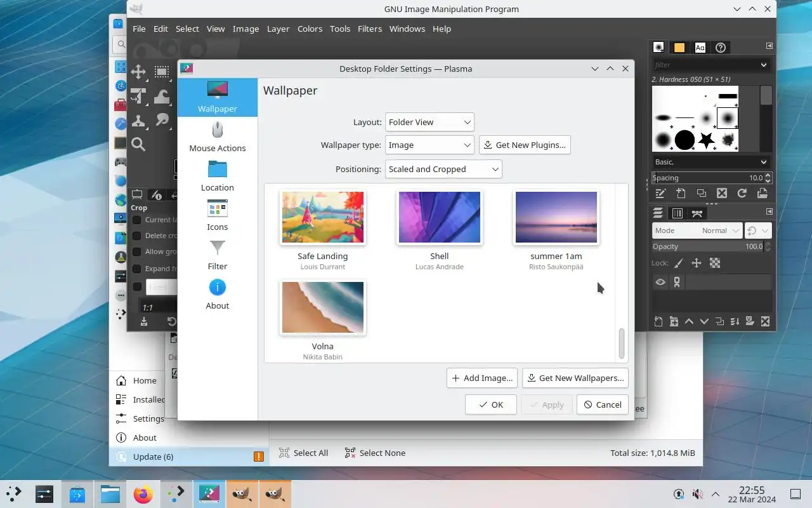Viewport: 812px width, 508px height.
Task: Select the Safe Landing wallpaper thumbnail
Action: coord(323,217)
